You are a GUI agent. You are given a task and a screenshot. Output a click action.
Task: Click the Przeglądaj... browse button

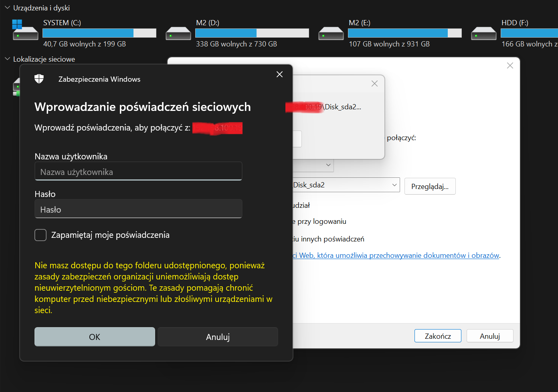click(430, 186)
